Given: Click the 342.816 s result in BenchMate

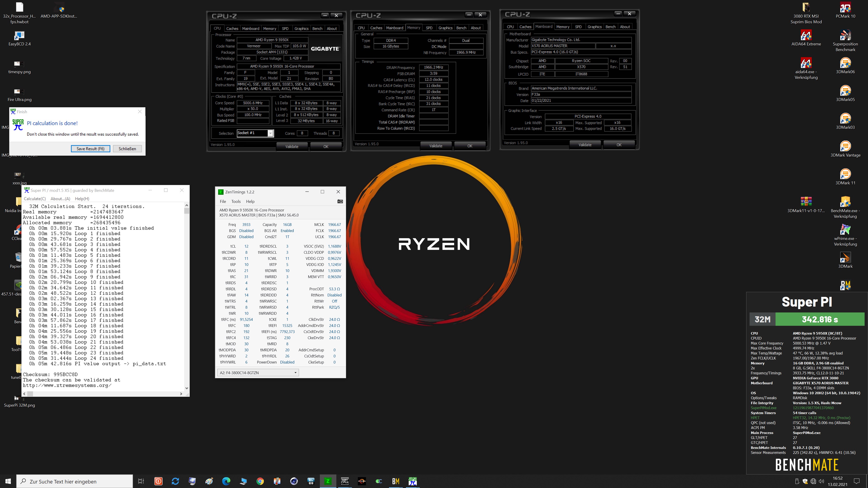Looking at the screenshot, I should [x=820, y=319].
